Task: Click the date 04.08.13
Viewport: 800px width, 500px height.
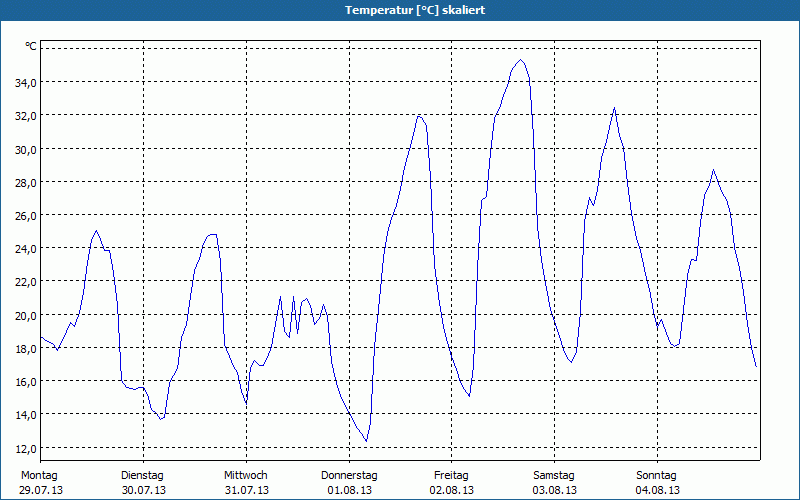Action: coord(658,490)
